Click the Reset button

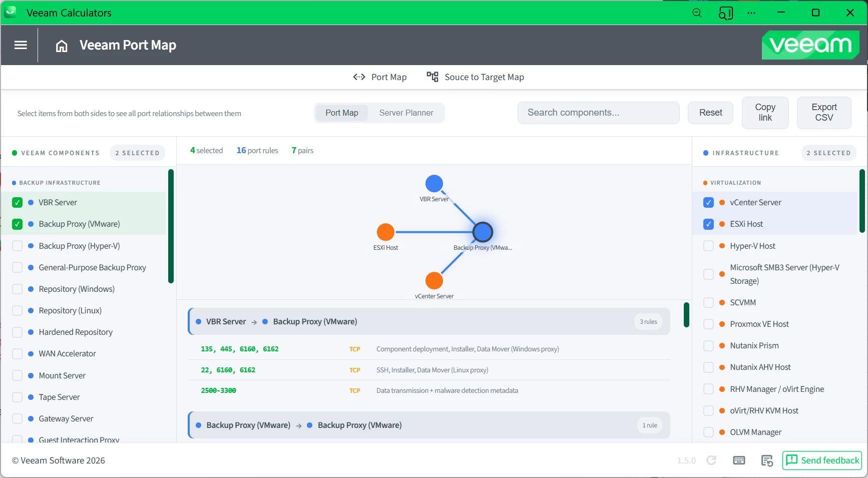(710, 113)
